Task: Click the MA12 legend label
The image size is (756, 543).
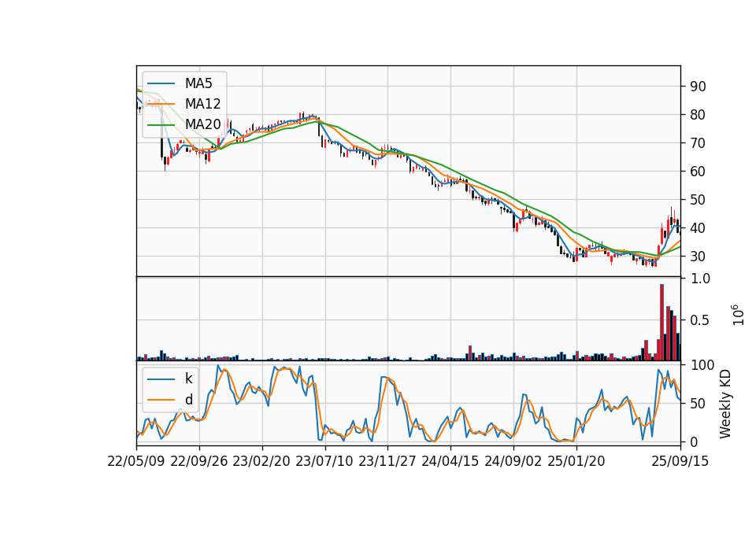Action: (x=202, y=104)
